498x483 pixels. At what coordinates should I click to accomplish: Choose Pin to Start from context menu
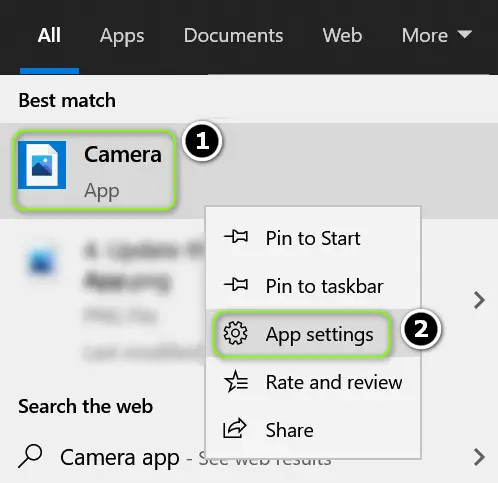(313, 238)
